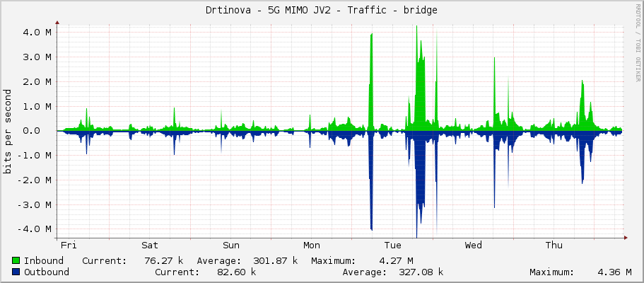Click the 'Sun' x-axis label
644x283 pixels.
coord(231,246)
